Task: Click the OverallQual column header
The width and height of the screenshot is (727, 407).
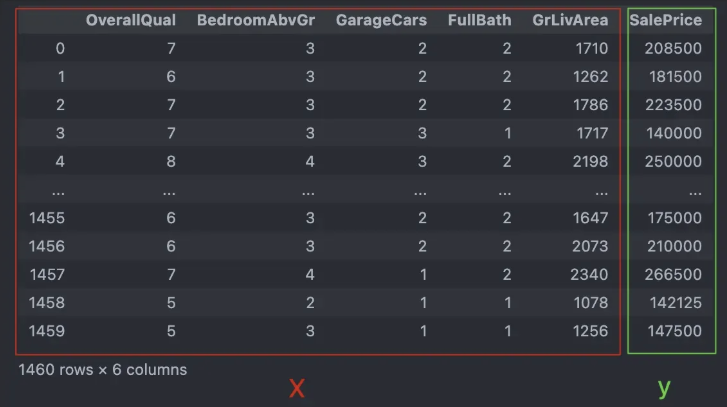Action: [x=131, y=20]
